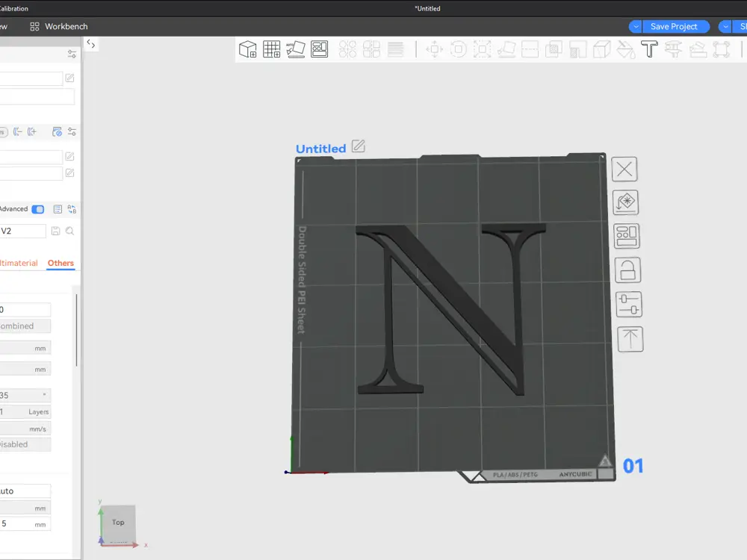Click the add filament icon

(32, 131)
